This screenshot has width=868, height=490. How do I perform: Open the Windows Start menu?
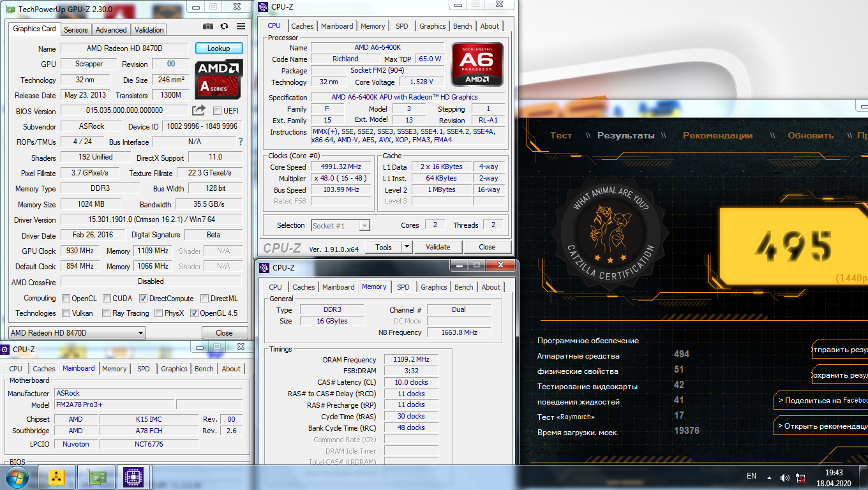pos(17,477)
